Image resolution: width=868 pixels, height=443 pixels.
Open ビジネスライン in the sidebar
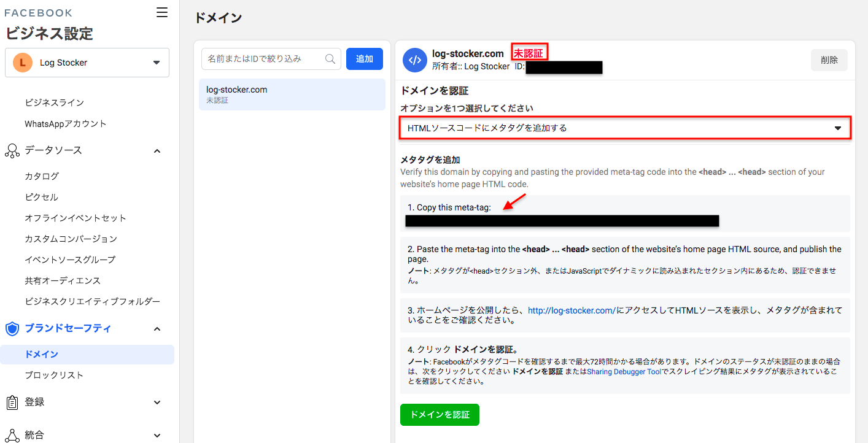[54, 102]
